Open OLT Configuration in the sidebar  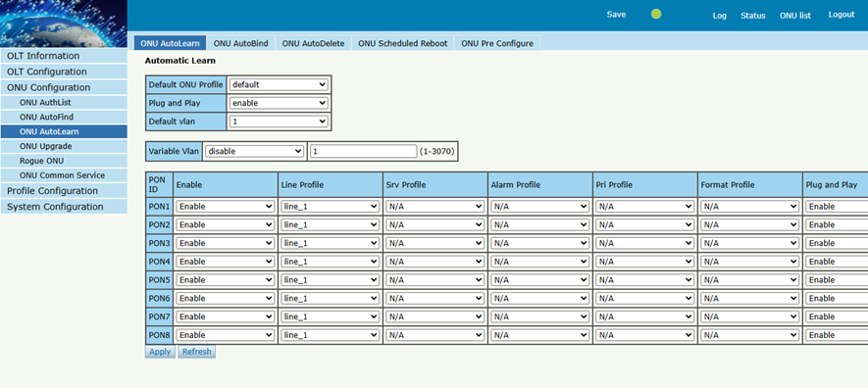[64, 72]
